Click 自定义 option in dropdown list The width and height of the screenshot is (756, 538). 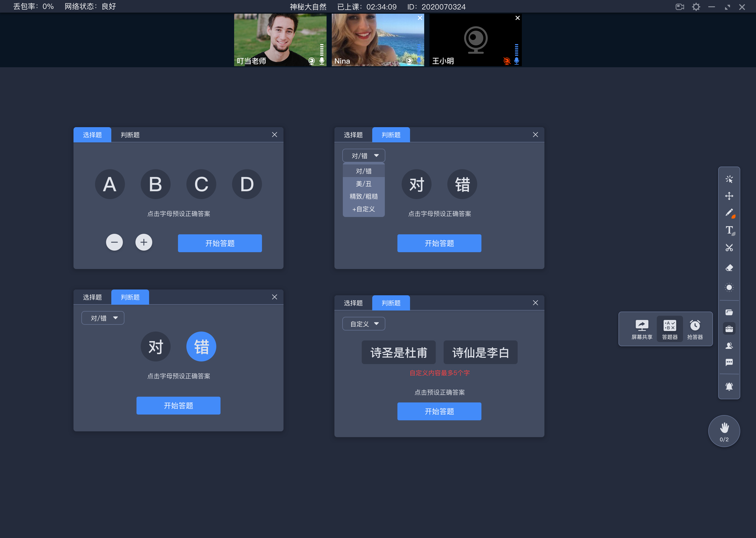[363, 208]
